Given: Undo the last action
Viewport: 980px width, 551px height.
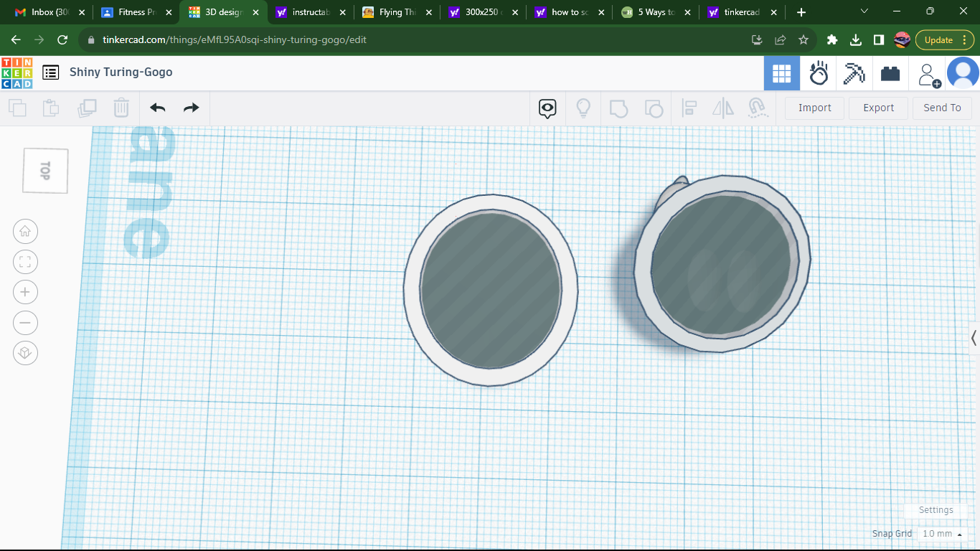Looking at the screenshot, I should [x=157, y=108].
